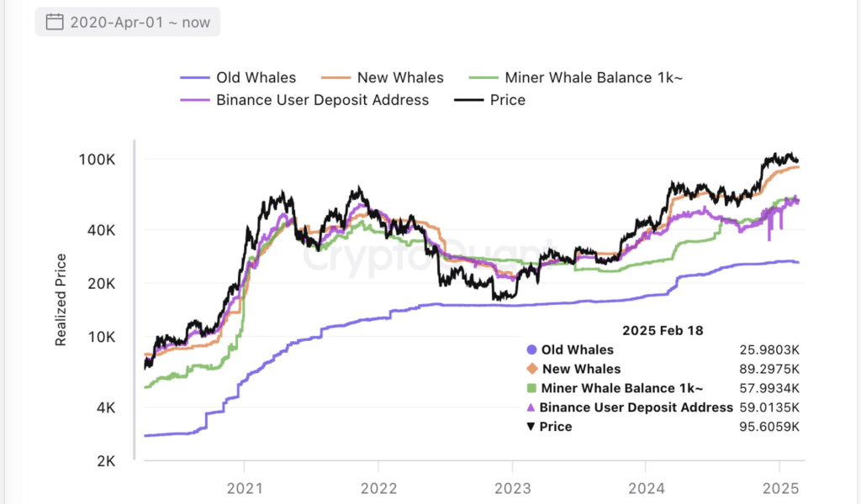Viewport: 861px width, 504px height.
Task: Toggle Miner Whale Balance 1k~ legend series
Action: click(x=575, y=77)
